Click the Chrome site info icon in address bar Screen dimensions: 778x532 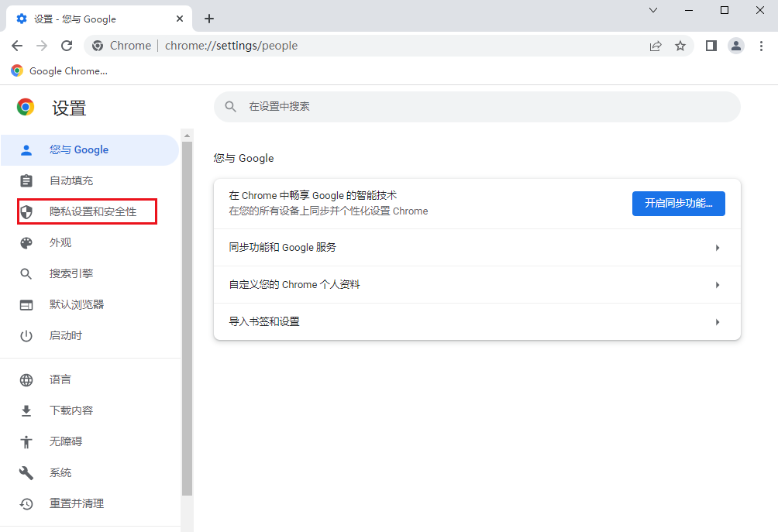click(x=98, y=46)
